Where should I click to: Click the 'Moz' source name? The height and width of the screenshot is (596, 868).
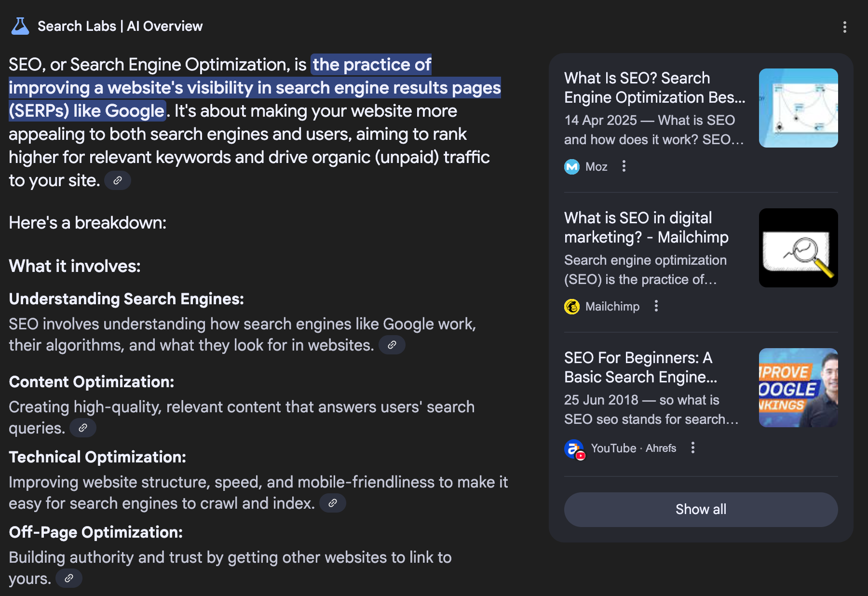596,167
